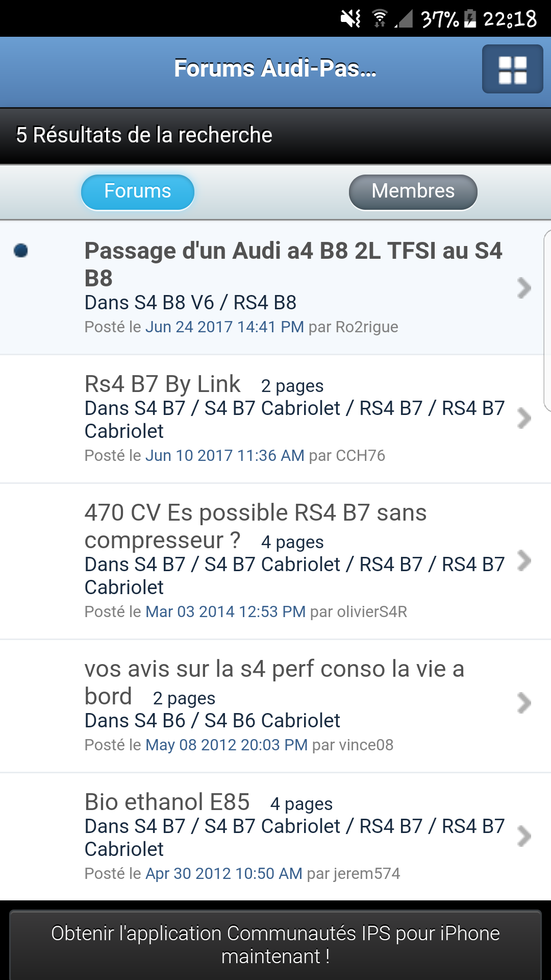Tap chevron arrow for Rs4 B7 By Link

point(524,419)
